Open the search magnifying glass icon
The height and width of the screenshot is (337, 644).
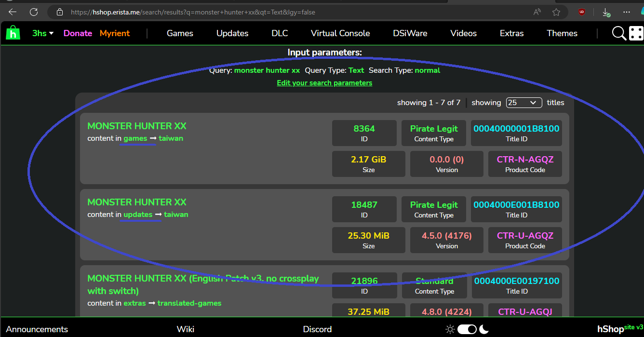619,33
